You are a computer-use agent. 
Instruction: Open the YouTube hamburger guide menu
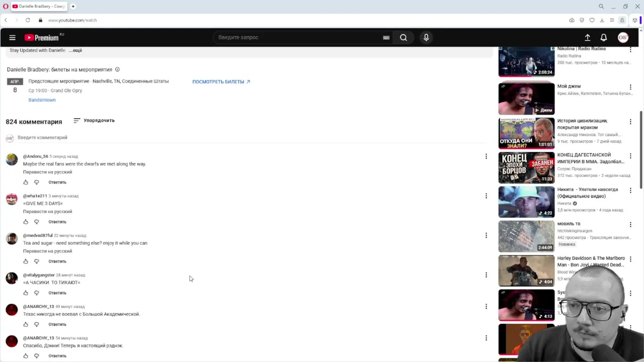[x=12, y=37]
